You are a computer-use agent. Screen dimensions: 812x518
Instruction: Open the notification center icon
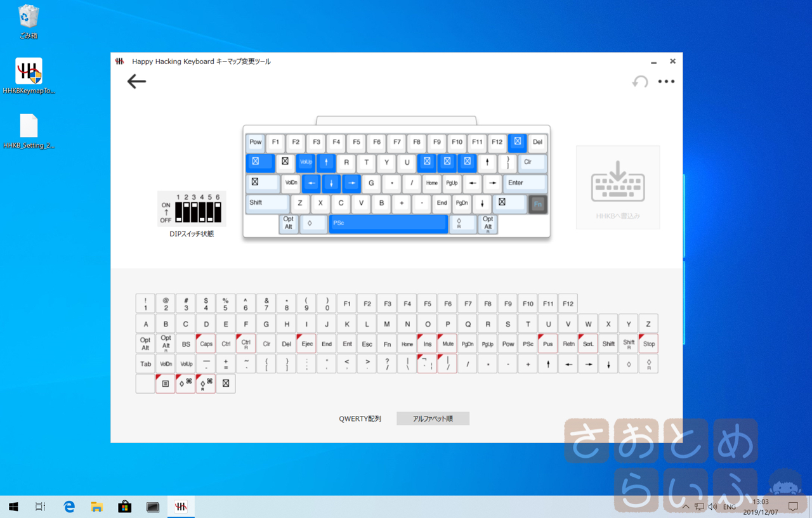[793, 507]
